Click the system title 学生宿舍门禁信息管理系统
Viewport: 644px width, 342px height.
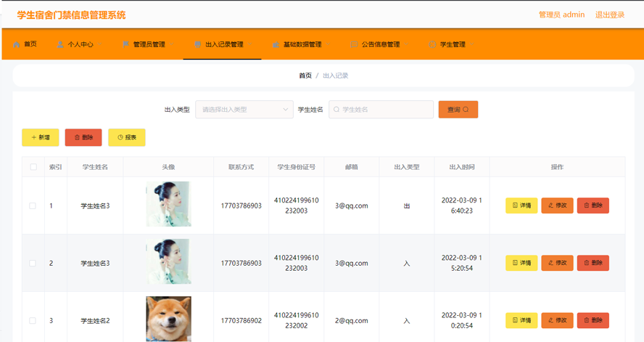pos(72,15)
